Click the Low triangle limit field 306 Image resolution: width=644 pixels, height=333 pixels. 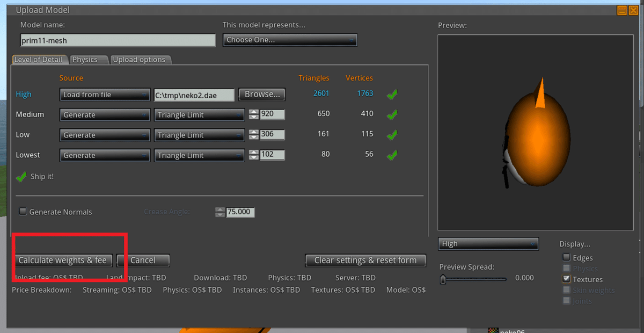point(272,134)
